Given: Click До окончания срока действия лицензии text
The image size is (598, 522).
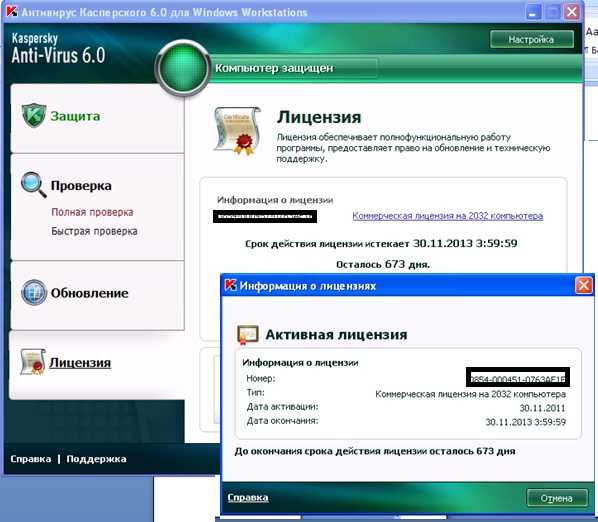Looking at the screenshot, I should coord(375,451).
